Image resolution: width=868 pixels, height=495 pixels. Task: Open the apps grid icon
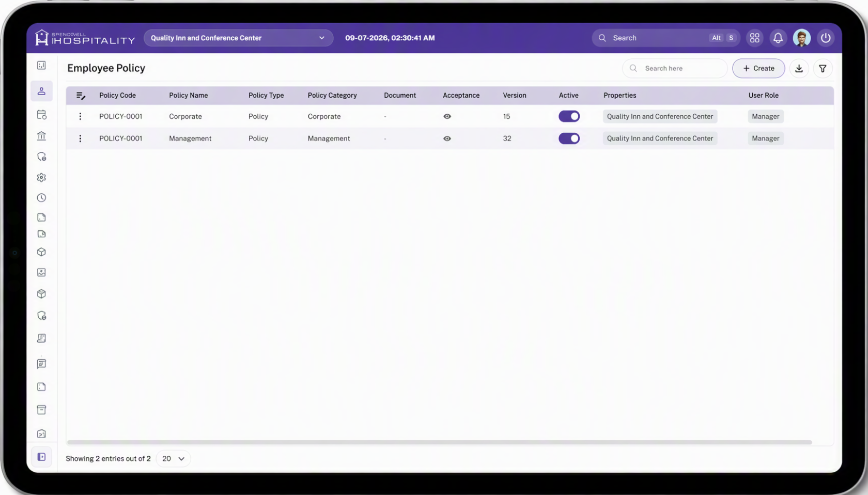tap(754, 38)
